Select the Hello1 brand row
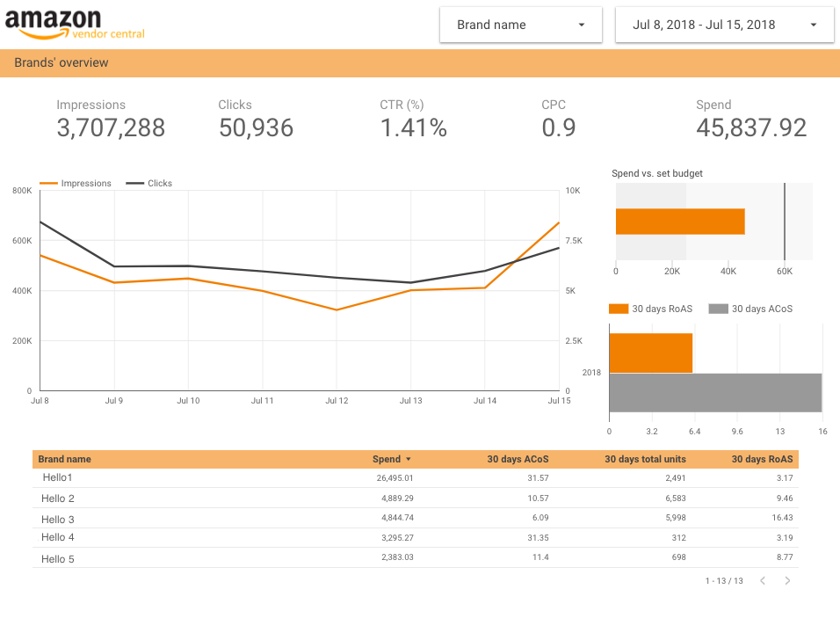The image size is (840, 633). [x=416, y=477]
